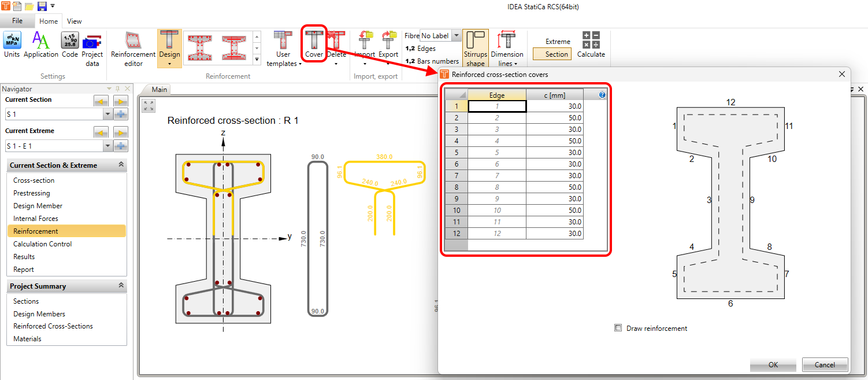The height and width of the screenshot is (380, 868).
Task: Launch the Reinforcement editor
Action: [133, 49]
